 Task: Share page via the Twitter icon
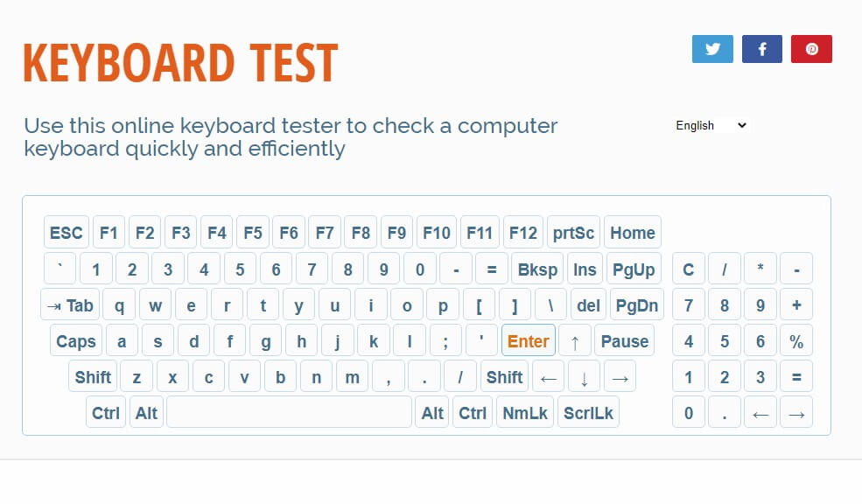(x=712, y=49)
